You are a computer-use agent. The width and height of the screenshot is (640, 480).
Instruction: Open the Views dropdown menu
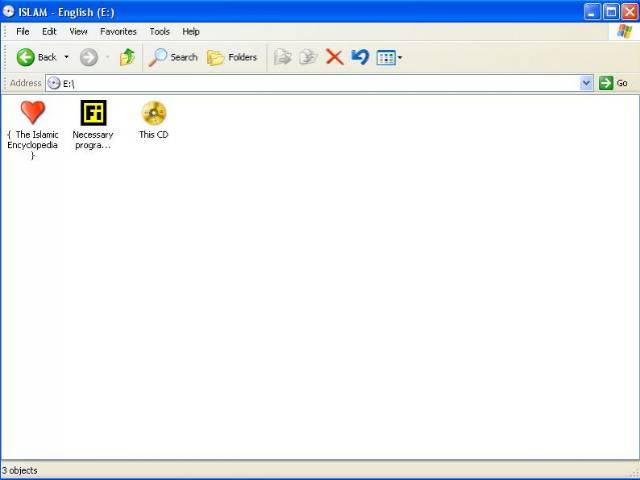pos(389,57)
